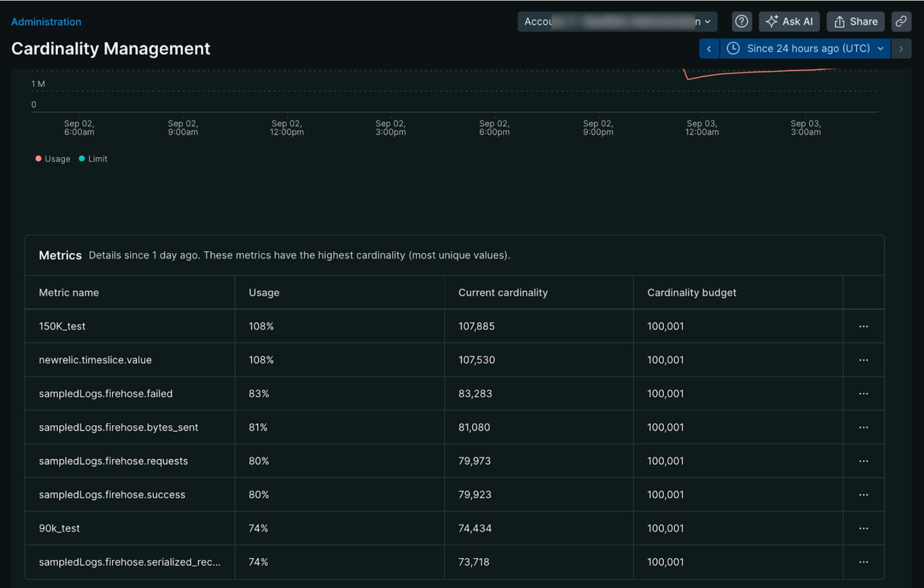
Task: Toggle Usage legend indicator
Action: coord(52,158)
